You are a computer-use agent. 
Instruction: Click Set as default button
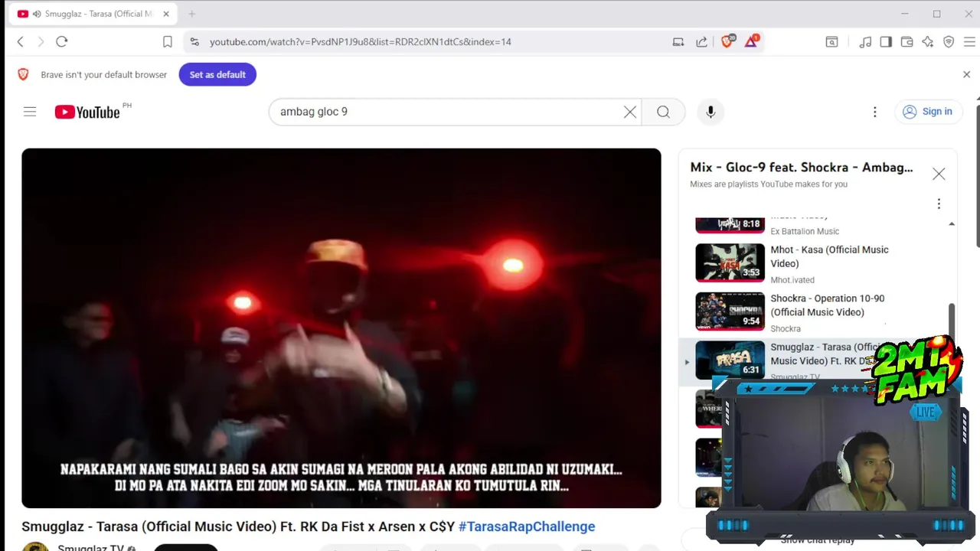click(x=217, y=74)
